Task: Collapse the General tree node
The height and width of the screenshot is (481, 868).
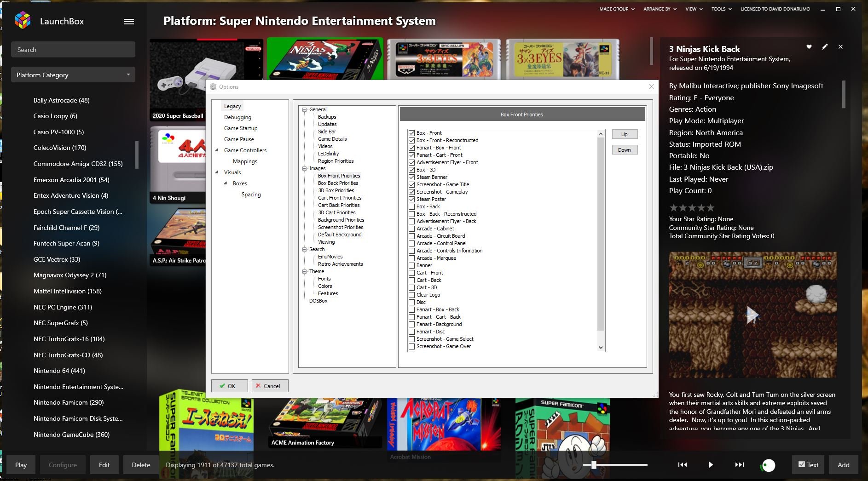Action: point(304,109)
